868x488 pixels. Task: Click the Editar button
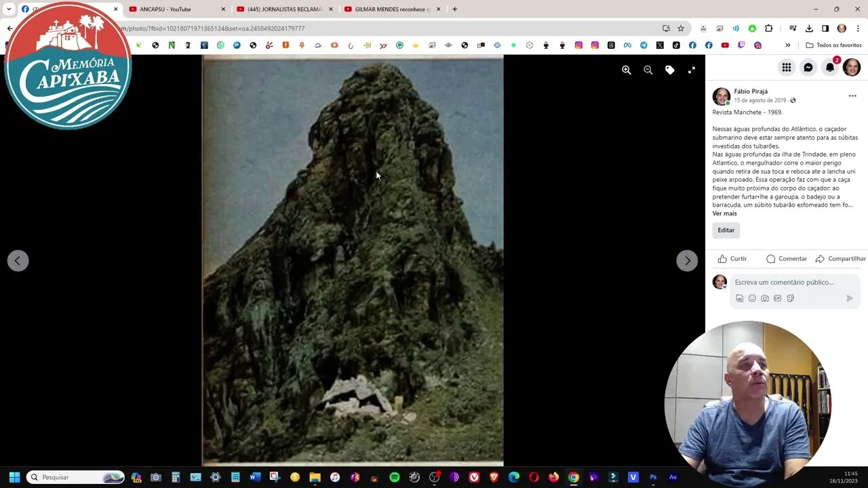pos(726,230)
